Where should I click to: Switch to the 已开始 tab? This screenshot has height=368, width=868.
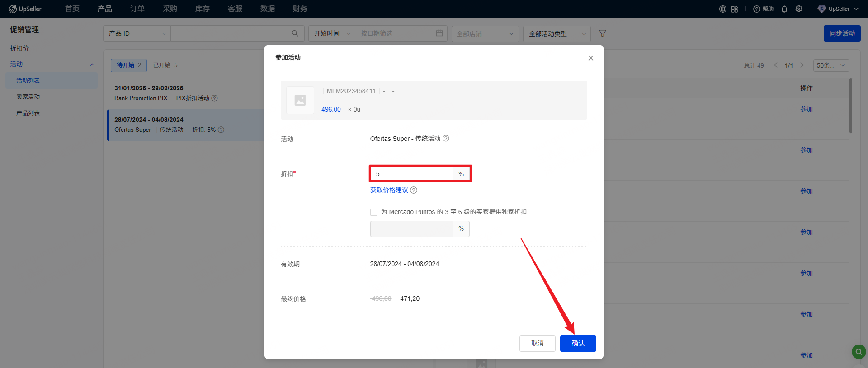(x=165, y=65)
